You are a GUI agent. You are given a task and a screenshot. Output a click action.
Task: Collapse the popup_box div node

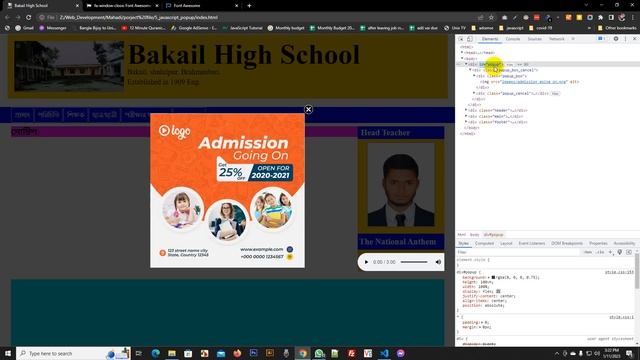[x=474, y=76]
